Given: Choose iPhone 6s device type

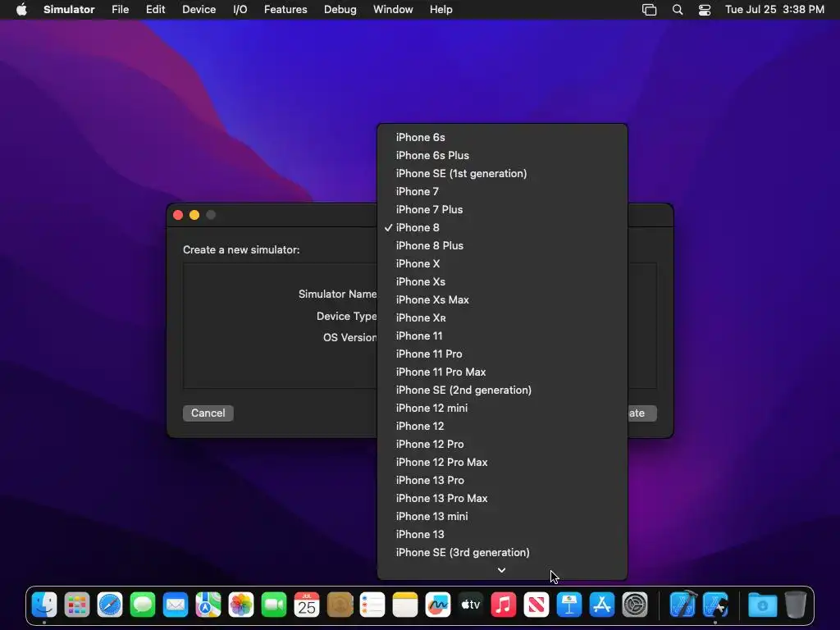Looking at the screenshot, I should 502,137.
